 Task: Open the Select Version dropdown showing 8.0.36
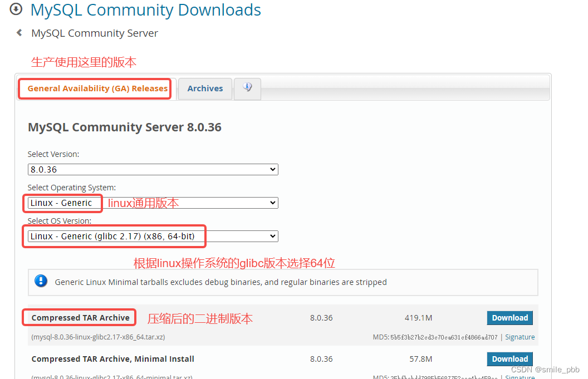(x=153, y=169)
